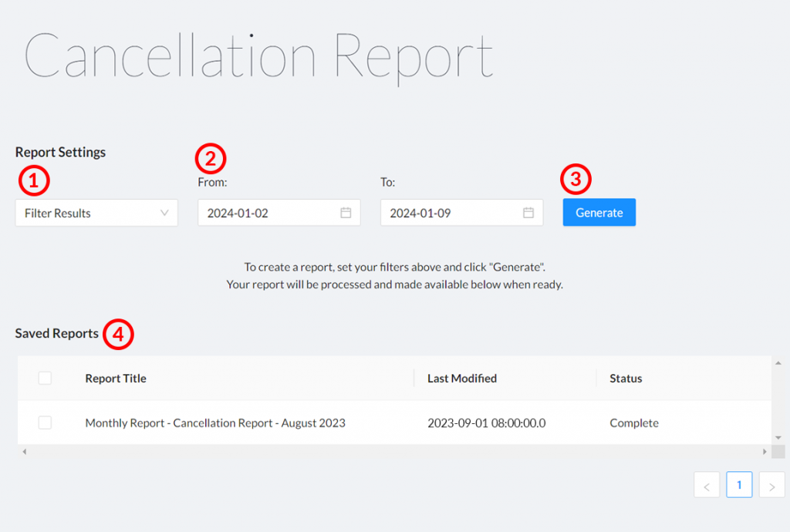Click the next page chevron icon
The height and width of the screenshot is (532, 790).
click(x=771, y=485)
